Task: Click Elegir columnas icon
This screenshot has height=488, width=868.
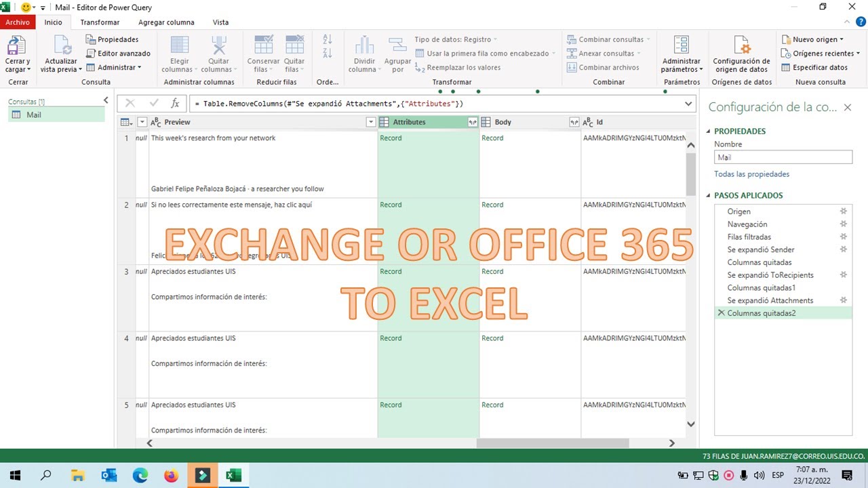Action: [x=180, y=45]
